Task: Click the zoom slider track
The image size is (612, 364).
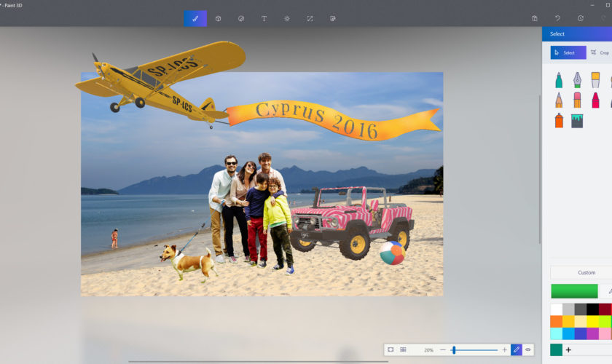Action: point(477,350)
